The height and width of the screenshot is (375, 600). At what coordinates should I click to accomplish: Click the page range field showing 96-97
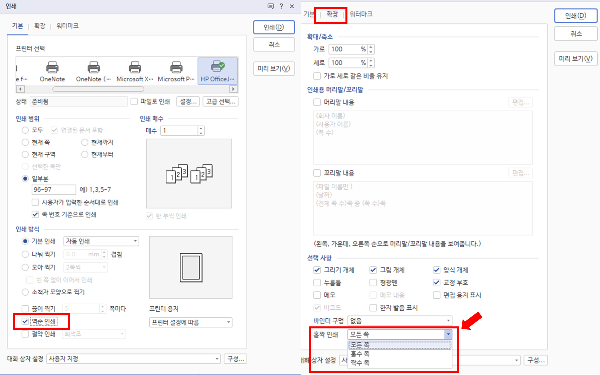(54, 189)
